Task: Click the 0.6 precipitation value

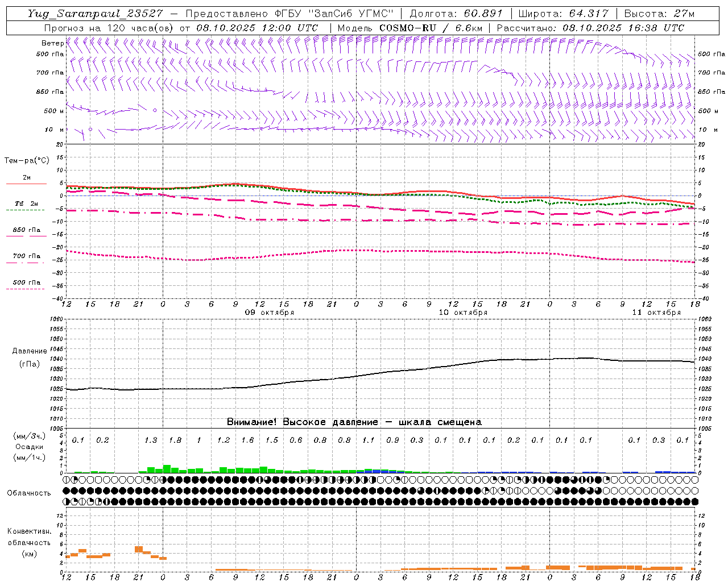Action: [296, 440]
